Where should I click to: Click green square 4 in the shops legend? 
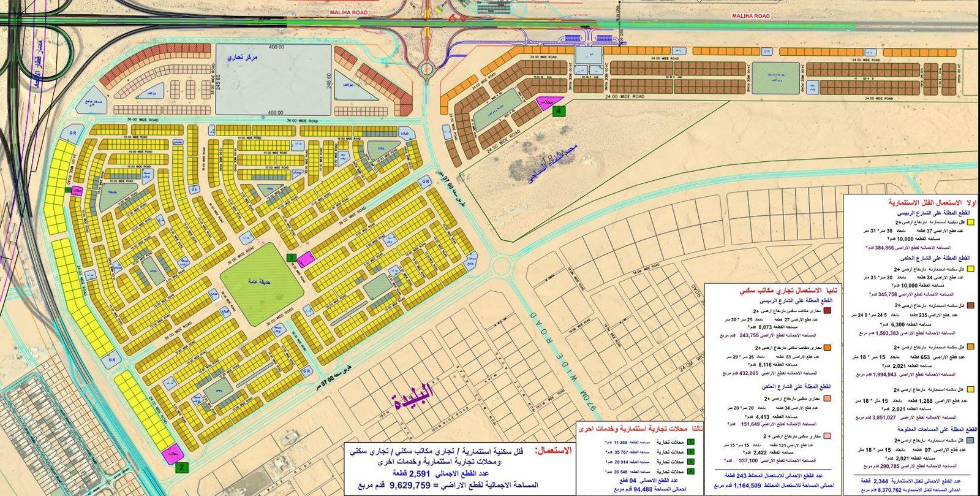tap(690, 471)
